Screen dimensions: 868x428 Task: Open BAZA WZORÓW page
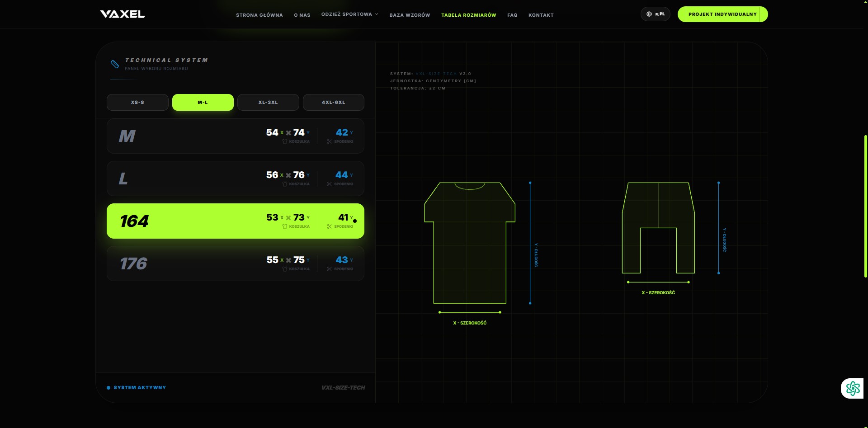pyautogui.click(x=410, y=15)
